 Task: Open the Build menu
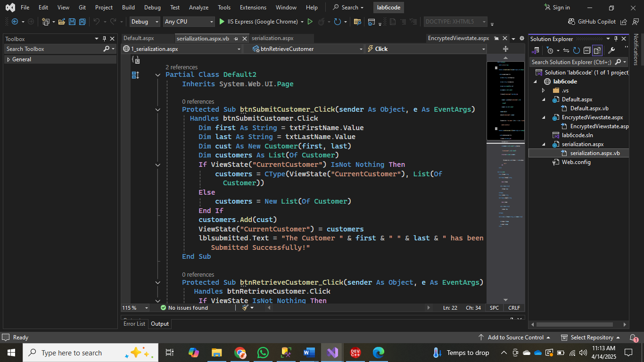pos(128,8)
